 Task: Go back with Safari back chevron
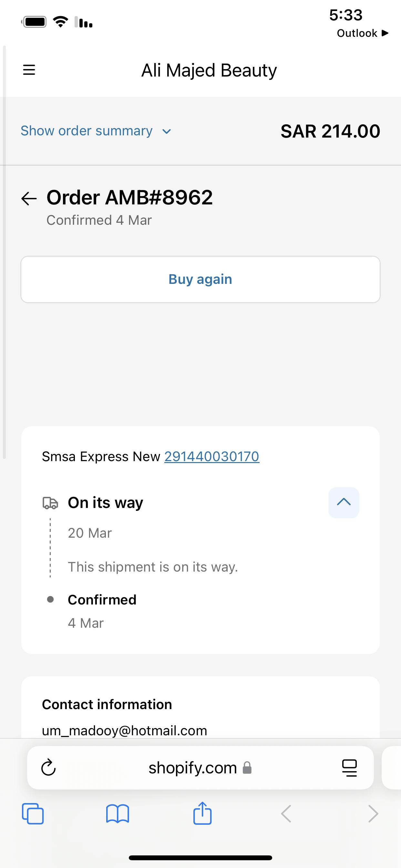pyautogui.click(x=286, y=814)
